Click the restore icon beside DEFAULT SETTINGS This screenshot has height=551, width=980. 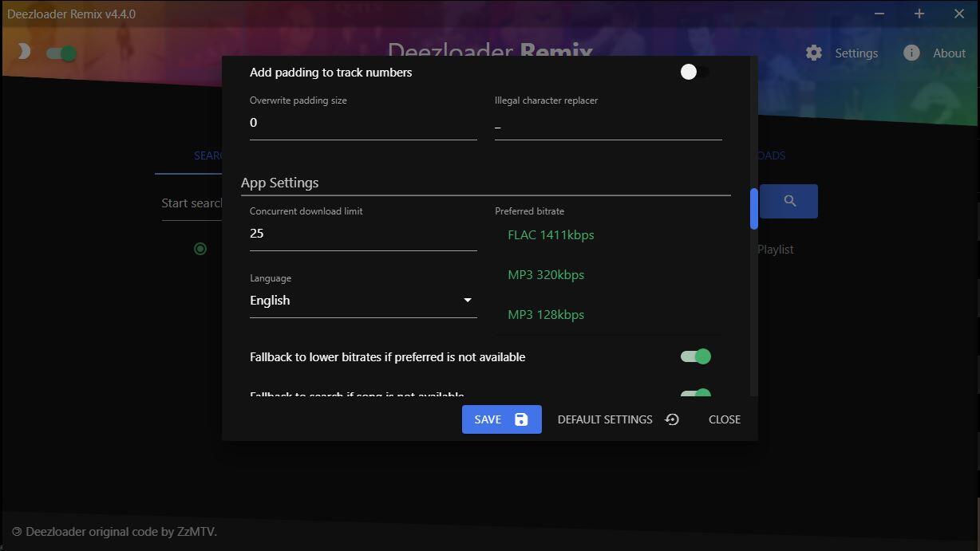672,419
